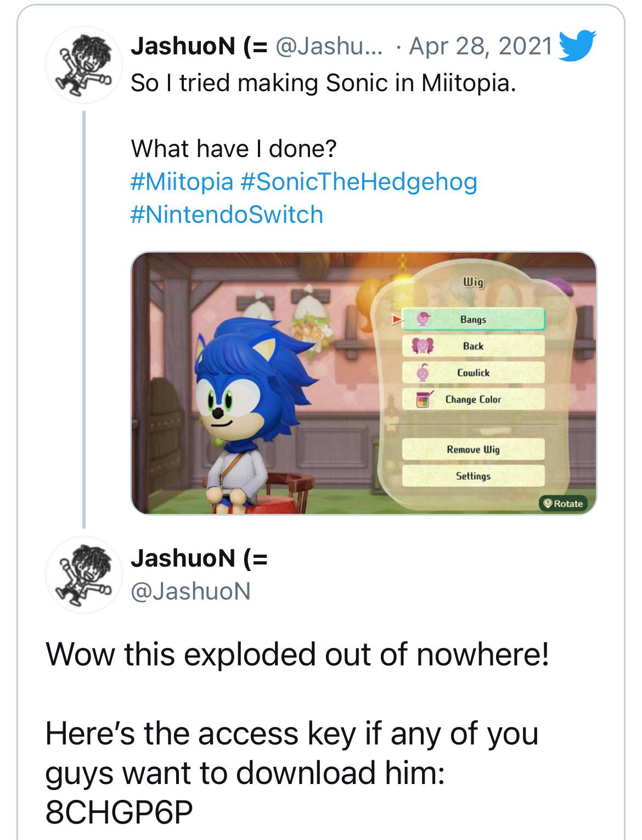
Task: Click the pink Bangs hairstyle icon
Action: point(423,319)
